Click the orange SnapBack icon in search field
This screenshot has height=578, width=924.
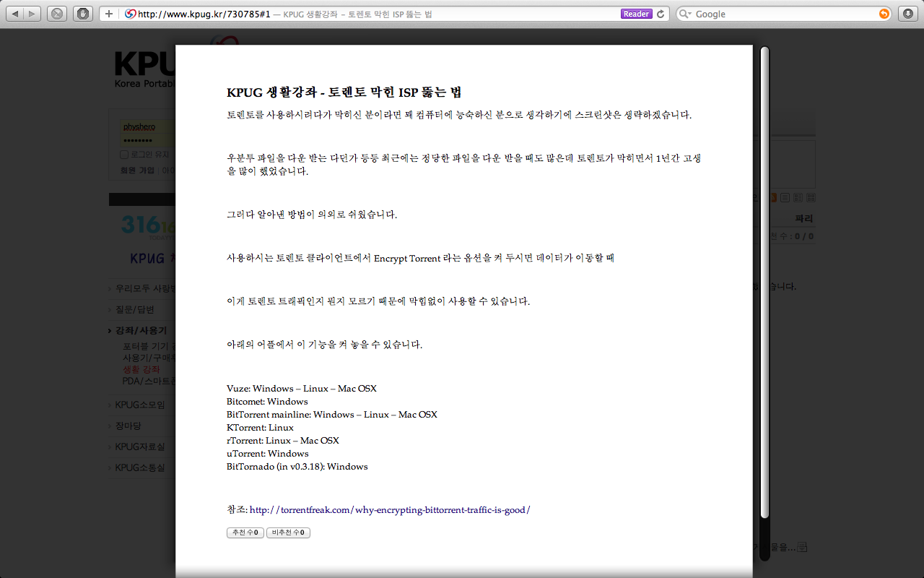point(884,14)
